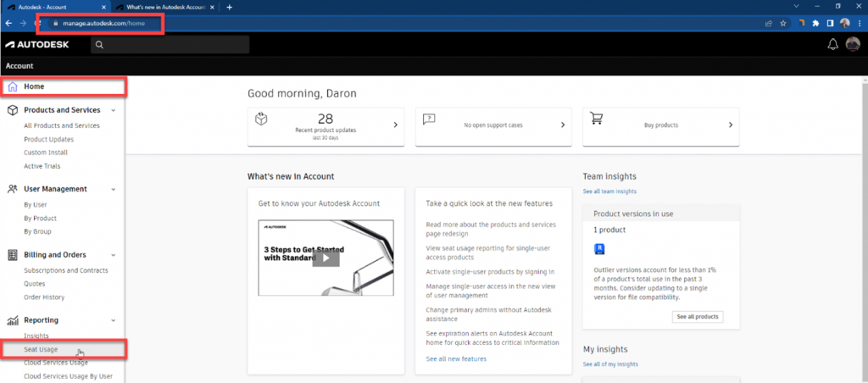This screenshot has height=383, width=868.
Task: Open products and services page redesign link
Action: click(491, 229)
